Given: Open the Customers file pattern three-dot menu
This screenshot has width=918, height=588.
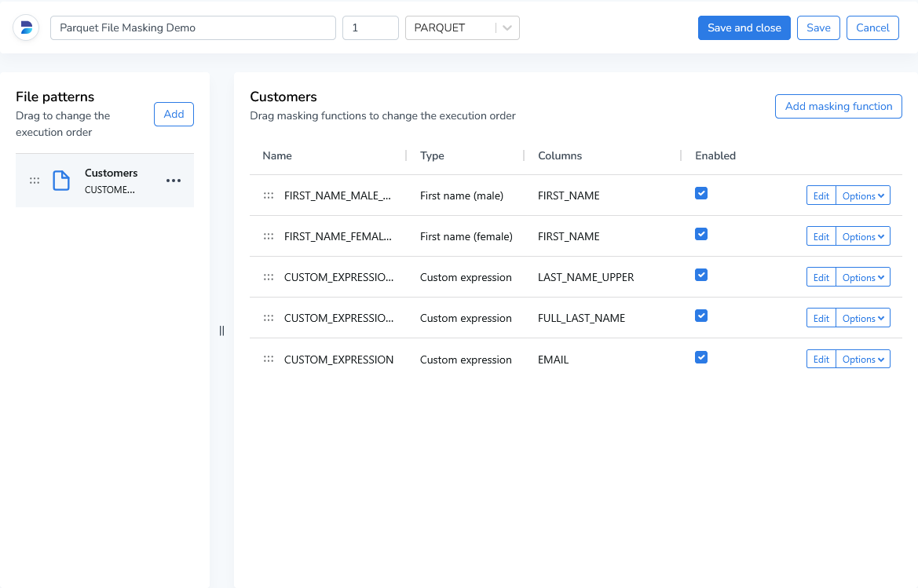Looking at the screenshot, I should (174, 181).
